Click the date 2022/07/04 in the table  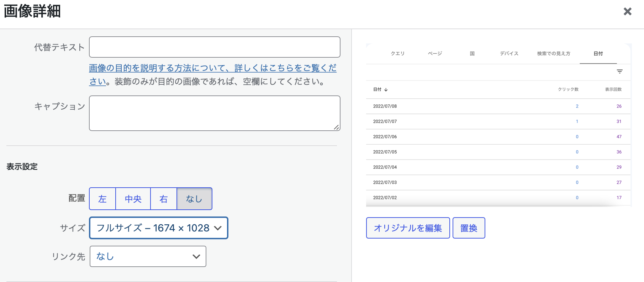(x=385, y=167)
